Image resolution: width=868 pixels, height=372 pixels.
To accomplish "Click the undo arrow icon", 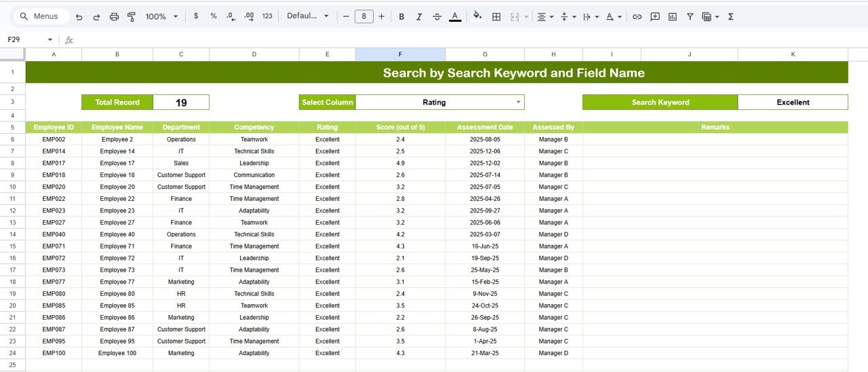I will [x=79, y=16].
